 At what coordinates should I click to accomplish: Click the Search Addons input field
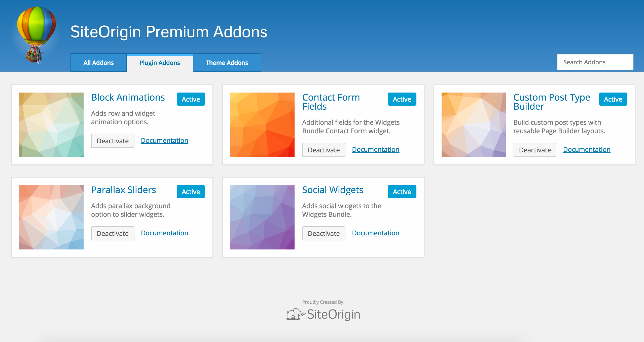(595, 62)
